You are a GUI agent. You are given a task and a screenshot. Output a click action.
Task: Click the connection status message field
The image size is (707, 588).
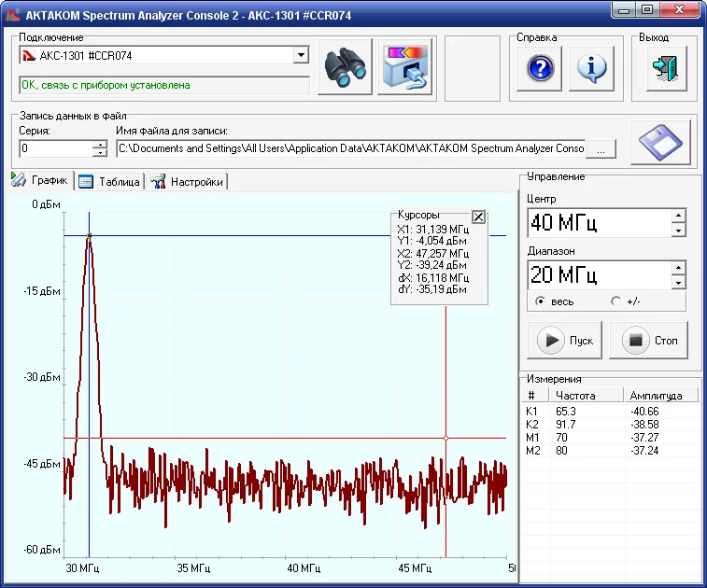164,85
